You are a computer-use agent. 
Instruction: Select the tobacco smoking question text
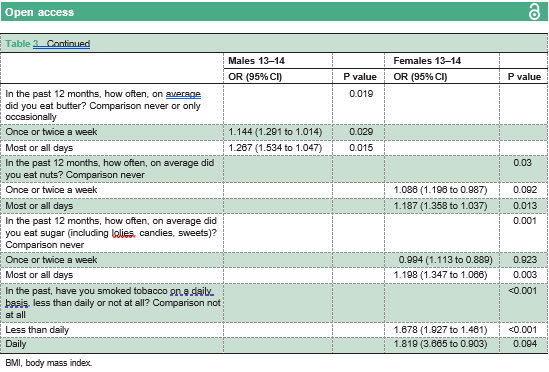point(113,303)
